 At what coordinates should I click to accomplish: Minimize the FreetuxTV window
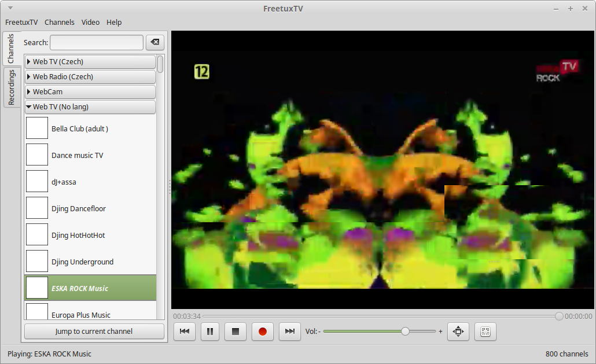tap(556, 9)
